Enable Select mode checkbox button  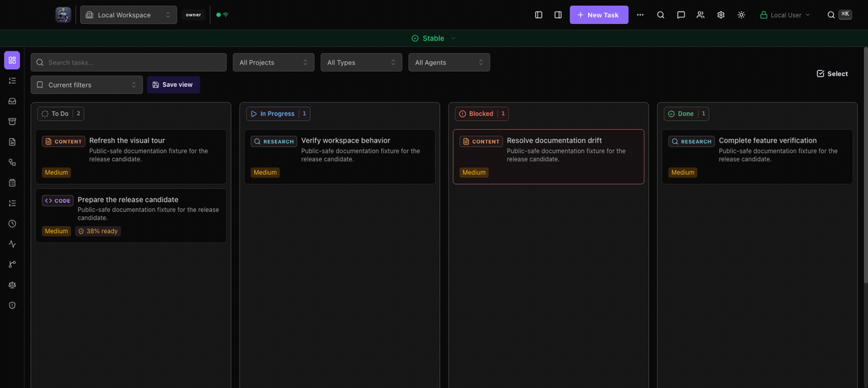tap(832, 73)
